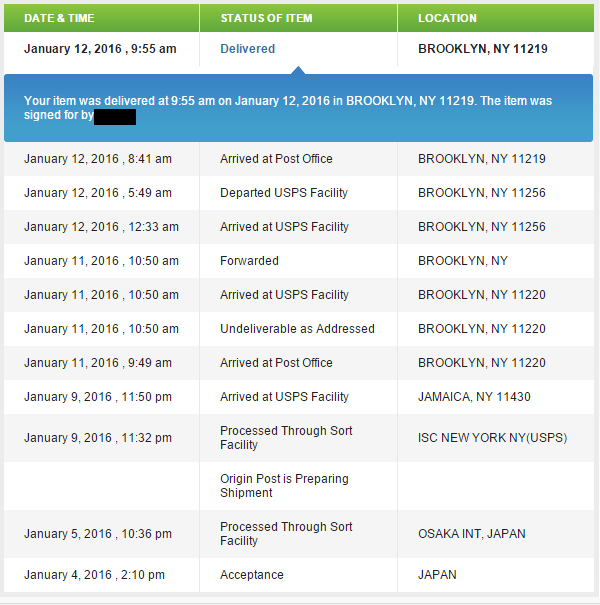Click the Acceptance status entry
Screen dimensions: 600x605
point(251,575)
